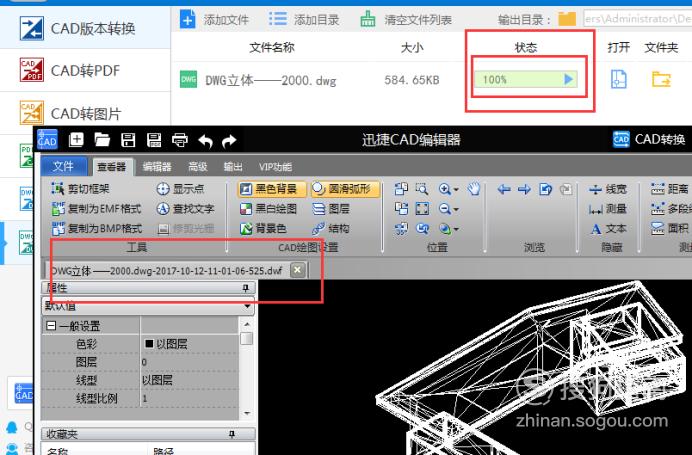Click the output directory folder icon
This screenshot has height=455, width=692.
click(567, 19)
